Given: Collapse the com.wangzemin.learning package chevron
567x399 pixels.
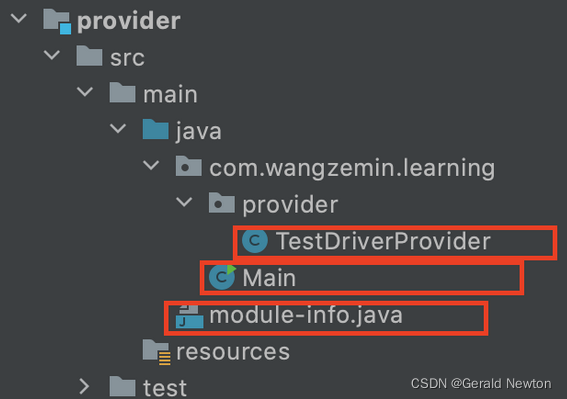Looking at the screenshot, I should point(151,165).
